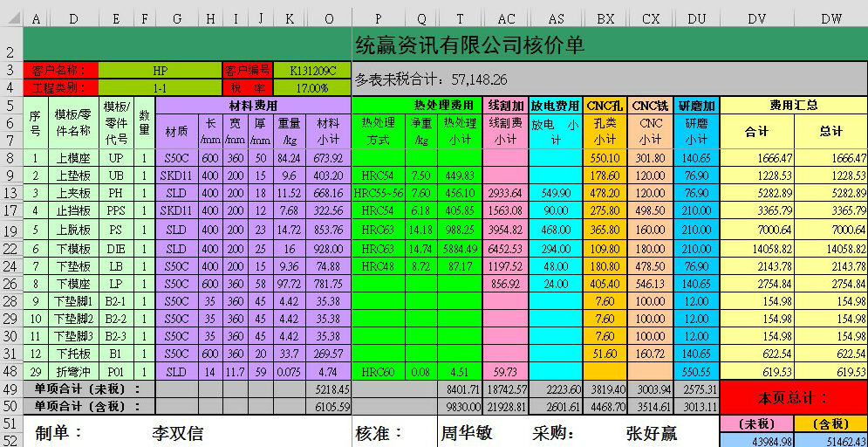
Task: Select row 22 by its row header
Action: [x=11, y=249]
